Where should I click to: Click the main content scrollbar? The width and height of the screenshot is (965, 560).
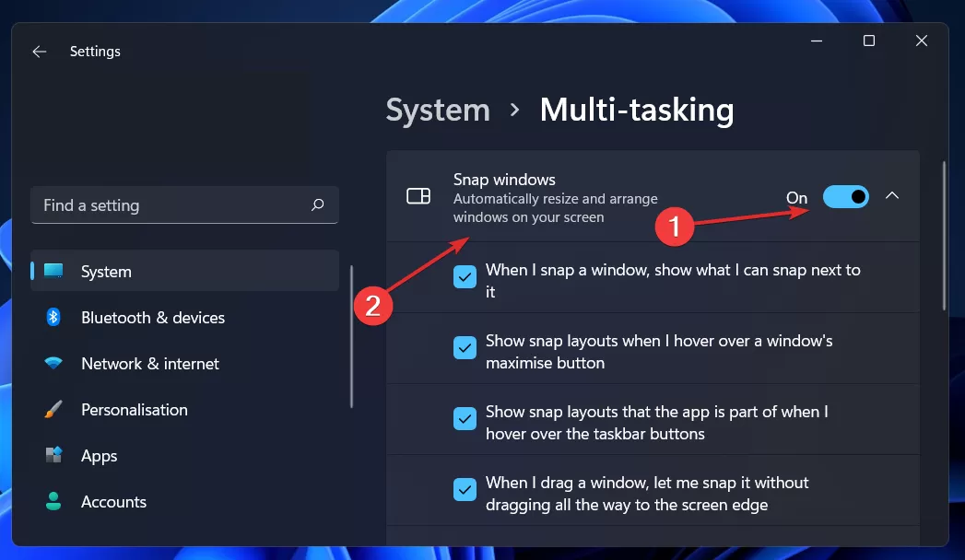[944, 236]
